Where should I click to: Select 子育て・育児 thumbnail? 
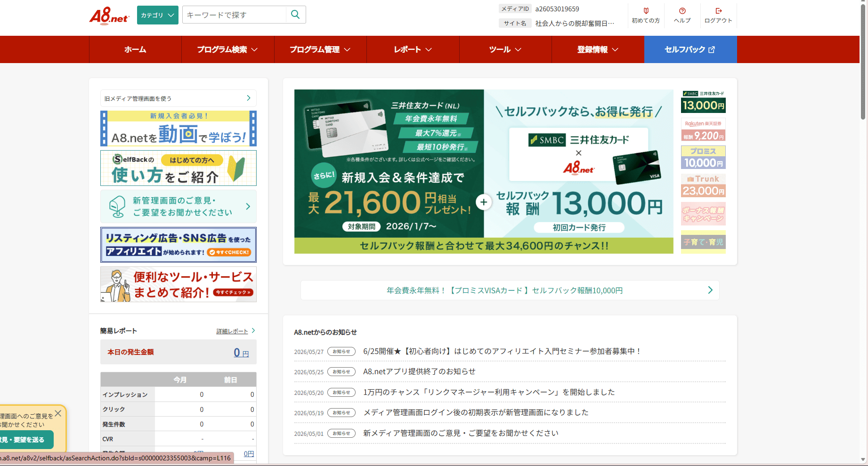click(x=703, y=242)
